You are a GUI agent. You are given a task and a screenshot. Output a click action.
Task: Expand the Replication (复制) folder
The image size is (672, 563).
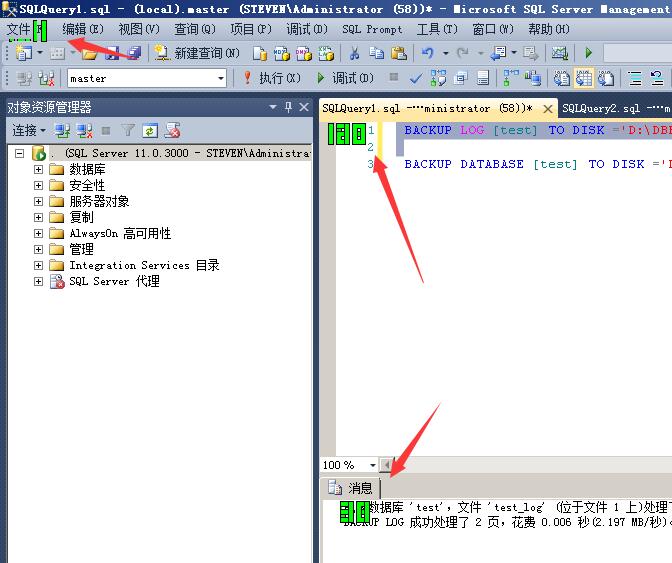click(38, 217)
